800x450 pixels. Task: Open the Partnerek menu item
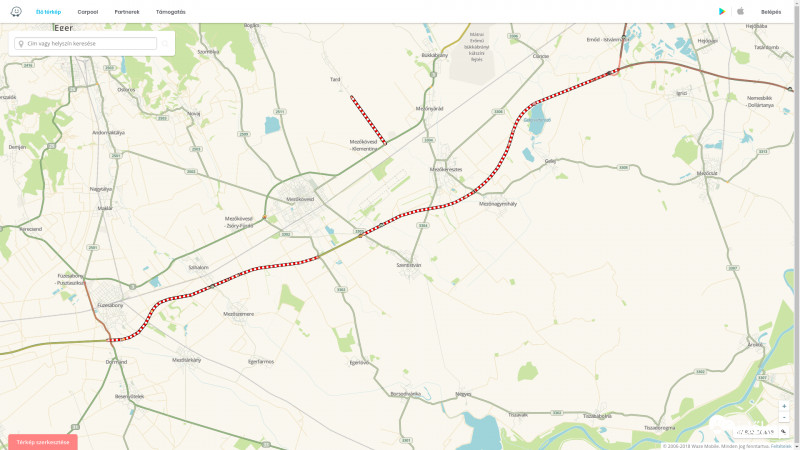coord(127,12)
